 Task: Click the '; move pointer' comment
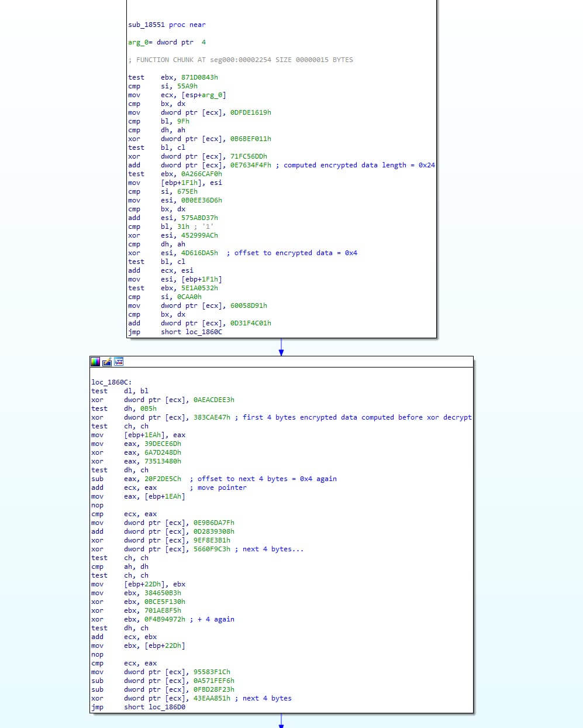coord(218,487)
